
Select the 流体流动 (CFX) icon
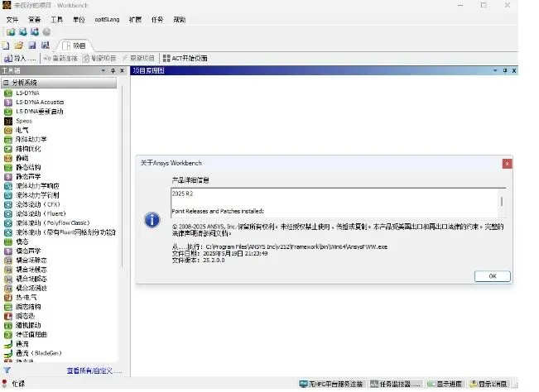[x=8, y=204]
